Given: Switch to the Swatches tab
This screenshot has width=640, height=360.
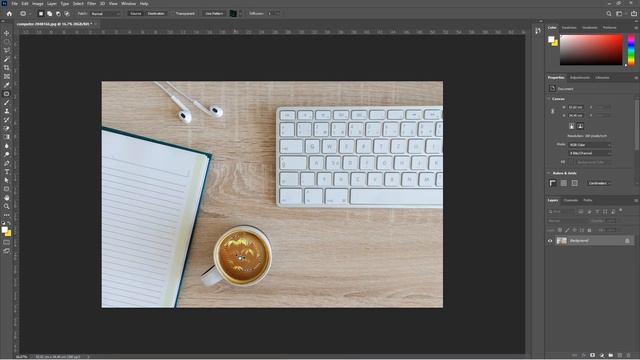Looking at the screenshot, I should [569, 28].
